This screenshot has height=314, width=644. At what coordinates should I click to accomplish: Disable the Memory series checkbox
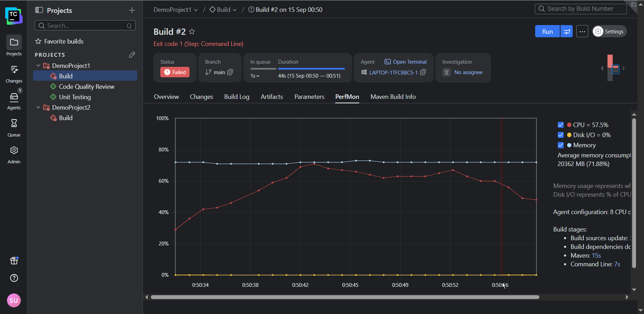[561, 145]
